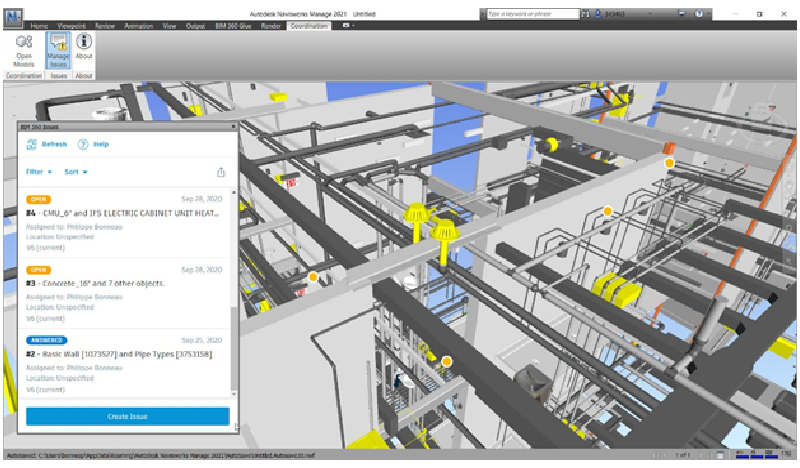Screen dimensions: 800x468
Task: Open the Navisworks application menu logo
Action: pyautogui.click(x=13, y=17)
